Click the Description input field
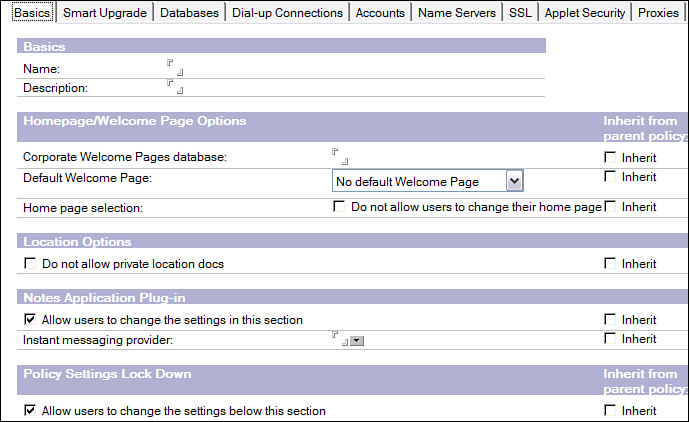The image size is (689, 422). coord(175,88)
